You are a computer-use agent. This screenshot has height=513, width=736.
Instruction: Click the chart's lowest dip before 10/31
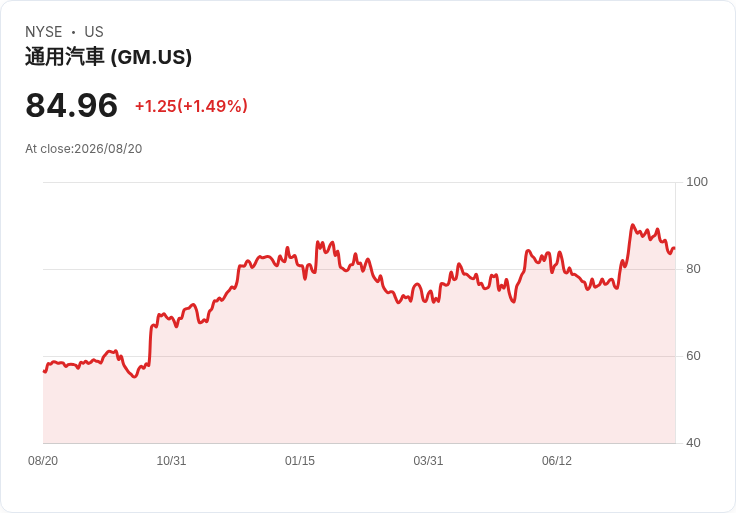135,376
